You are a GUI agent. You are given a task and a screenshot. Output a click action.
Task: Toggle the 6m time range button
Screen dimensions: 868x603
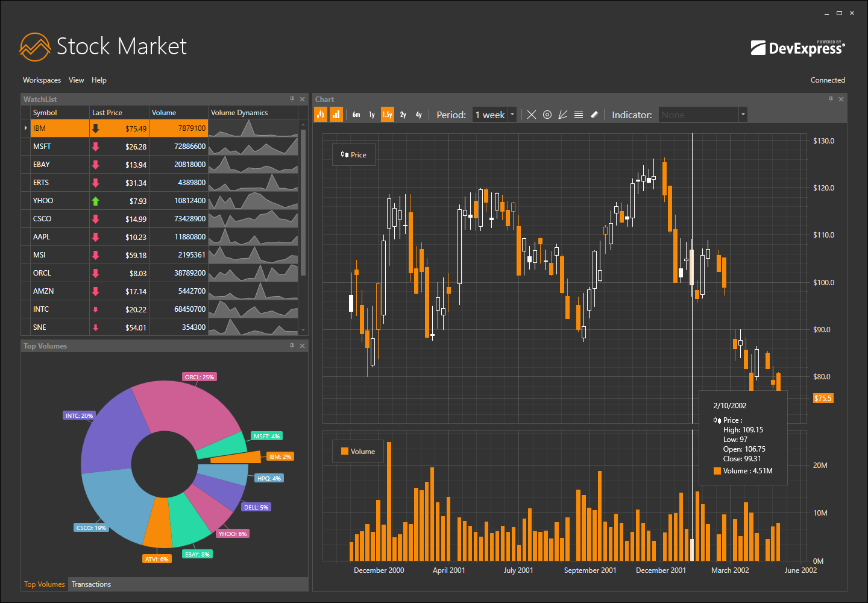tap(356, 114)
